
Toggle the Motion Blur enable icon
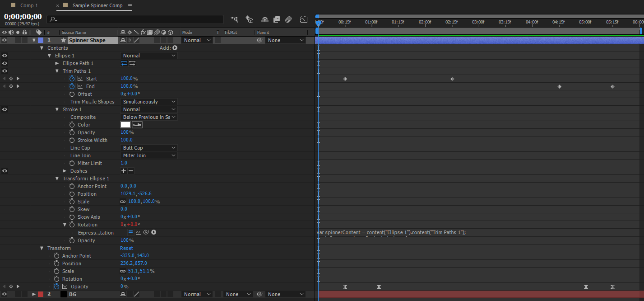[x=289, y=19]
